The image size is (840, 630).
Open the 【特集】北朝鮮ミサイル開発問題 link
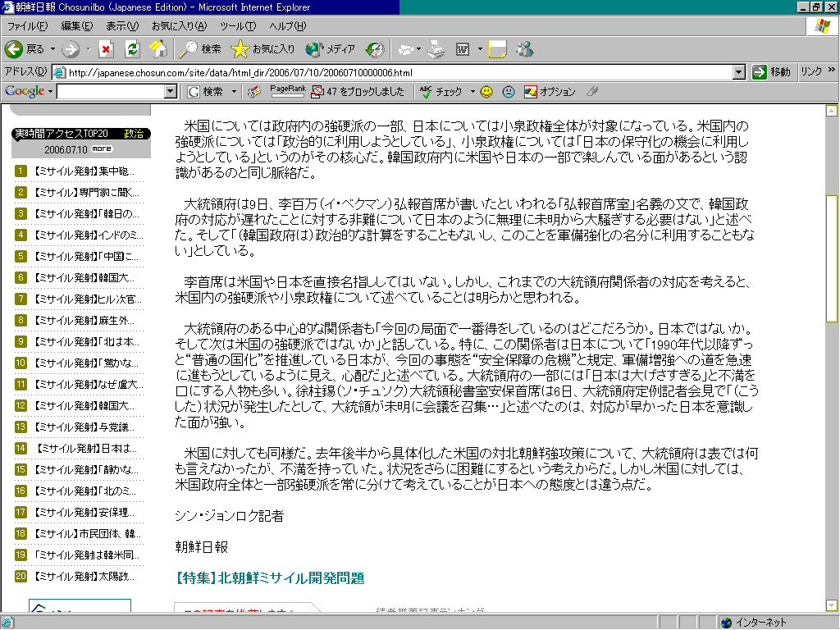270,577
